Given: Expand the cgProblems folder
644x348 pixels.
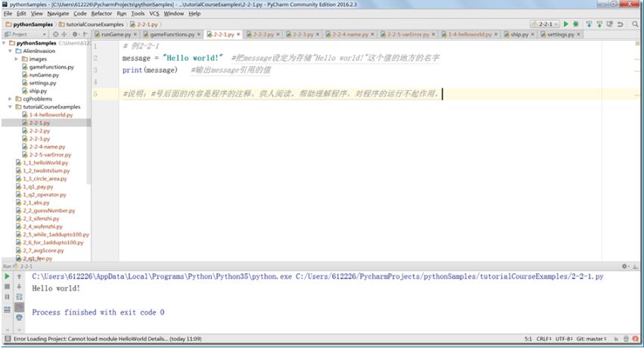Looking at the screenshot, I should click(x=11, y=99).
